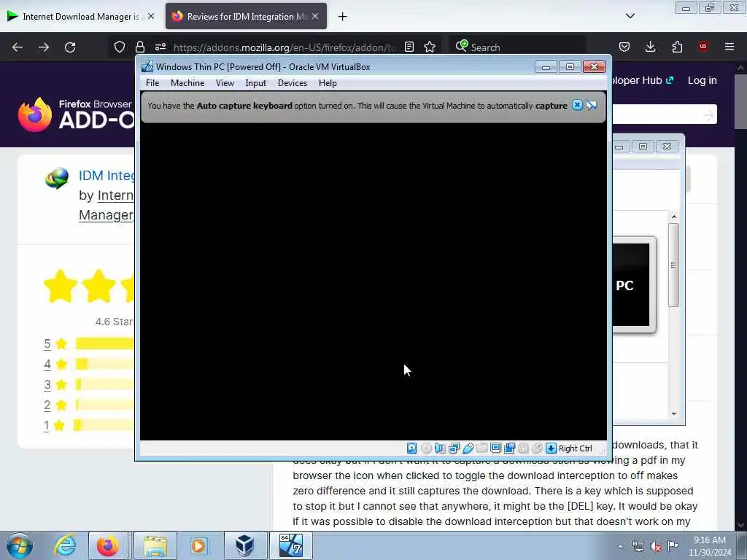Click the keyboard capture arrow icon beside Right Ctrl

(x=551, y=448)
